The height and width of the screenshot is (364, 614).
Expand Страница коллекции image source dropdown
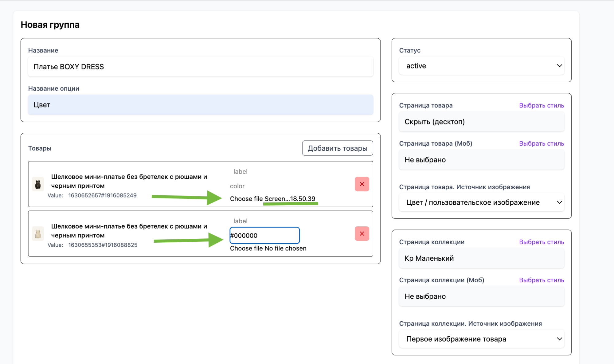[x=481, y=339]
